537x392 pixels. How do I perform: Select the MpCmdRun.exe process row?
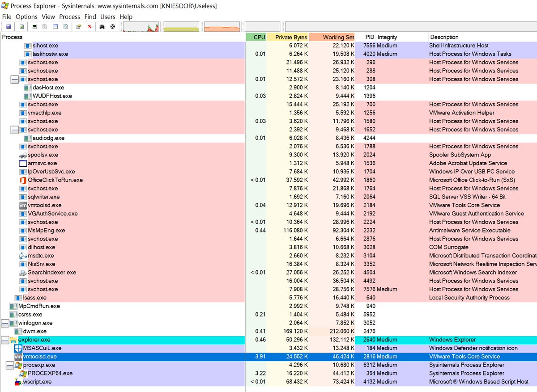click(268, 306)
